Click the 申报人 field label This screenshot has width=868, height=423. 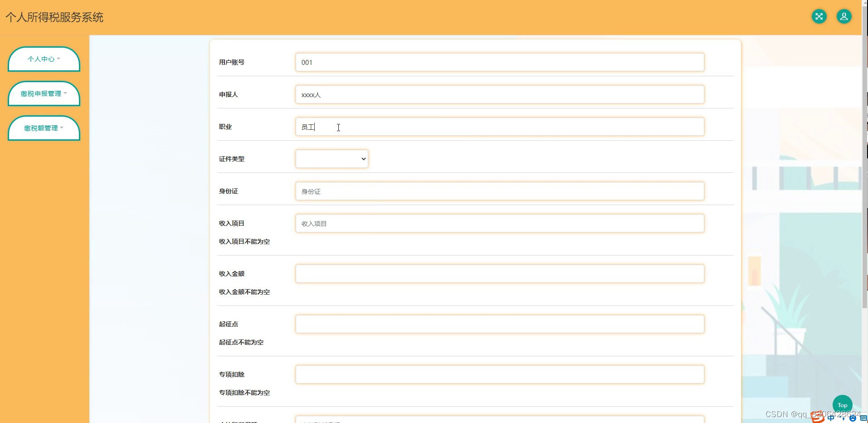pos(229,94)
